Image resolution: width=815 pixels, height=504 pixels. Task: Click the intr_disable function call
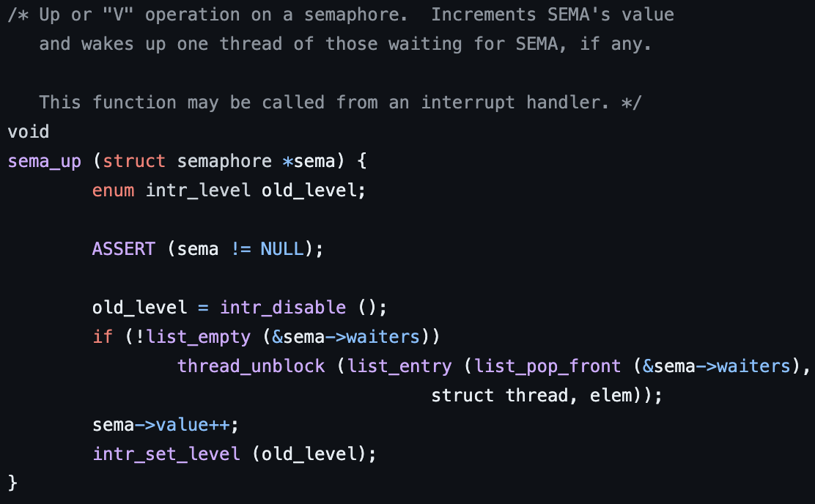[x=283, y=308]
